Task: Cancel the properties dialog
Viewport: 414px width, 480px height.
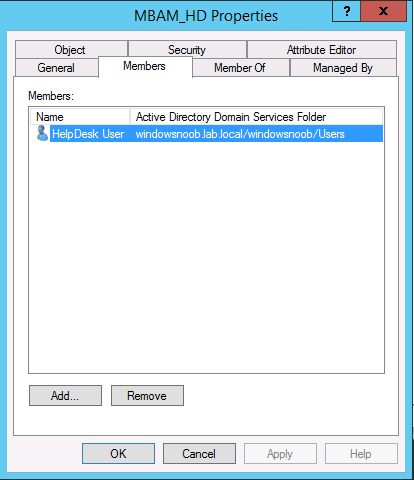Action: tap(199, 454)
